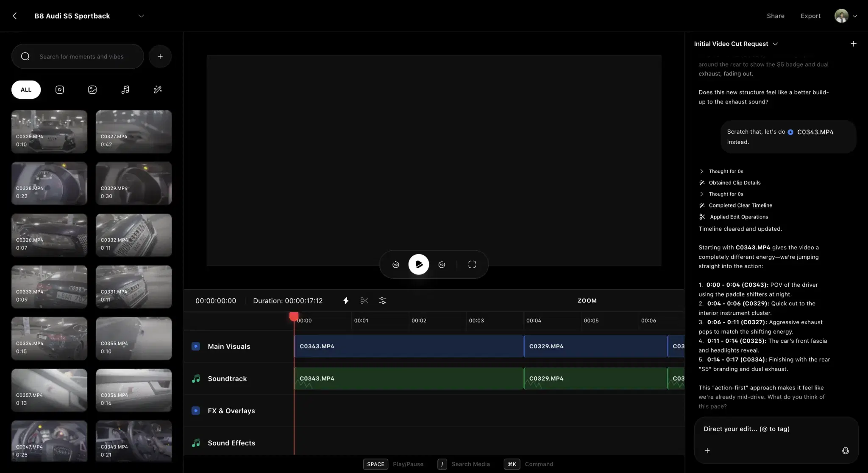This screenshot has width=868, height=473.
Task: Skip forward 10 seconds in the preview
Action: pos(442,264)
